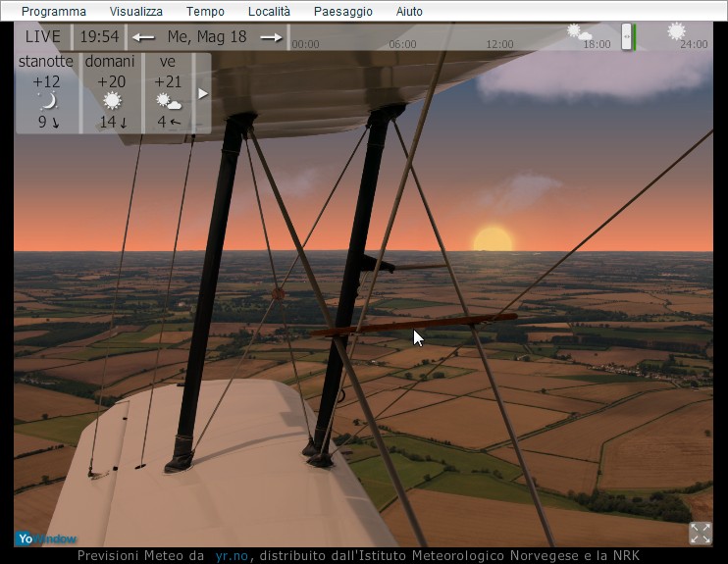Click the sun icon under domani
728x564 pixels.
click(x=113, y=101)
